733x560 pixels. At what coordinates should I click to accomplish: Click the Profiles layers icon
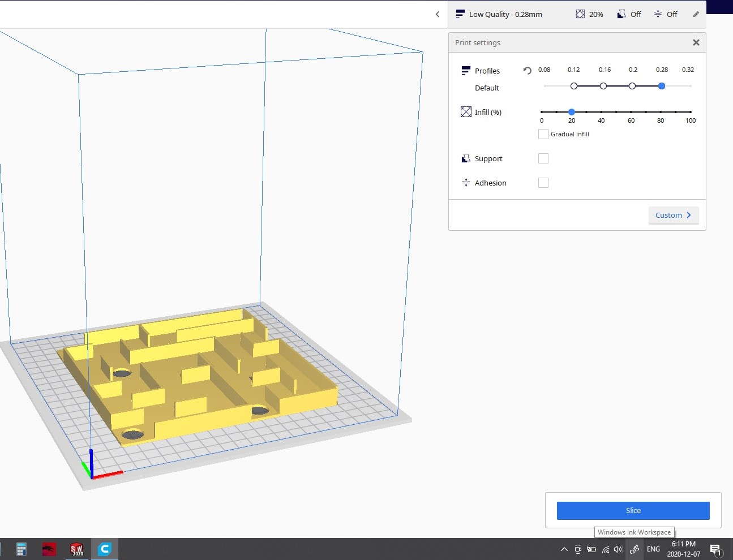pyautogui.click(x=466, y=71)
